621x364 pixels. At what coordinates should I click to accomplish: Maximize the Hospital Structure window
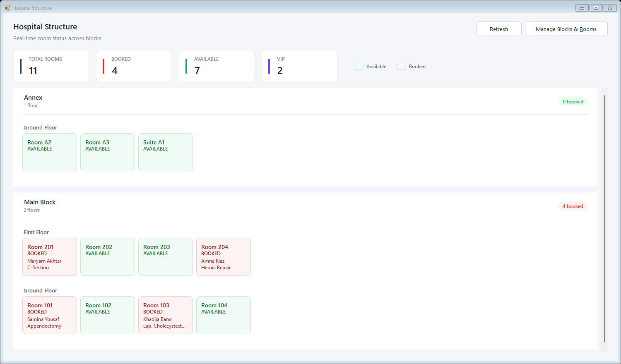596,8
